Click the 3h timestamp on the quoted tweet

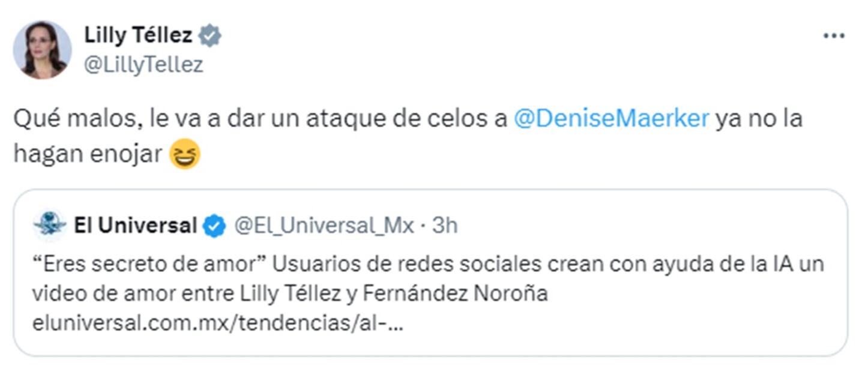point(445,226)
